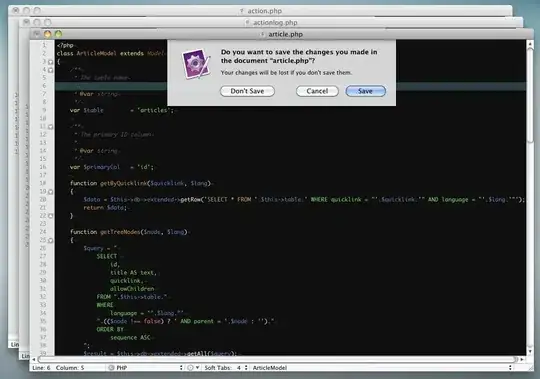This screenshot has width=540, height=379.
Task: Click the vertical scrollbar thumb
Action: pyautogui.click(x=530, y=94)
